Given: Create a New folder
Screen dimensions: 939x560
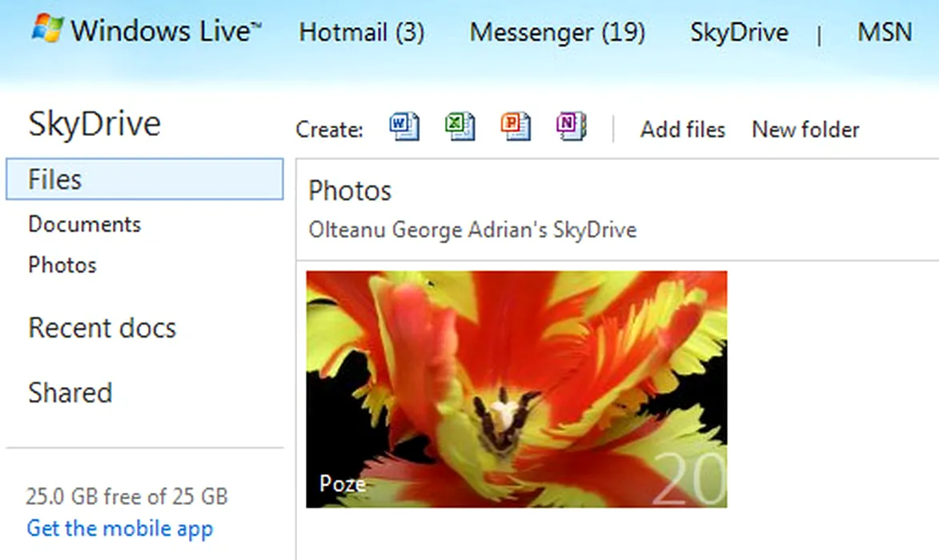Looking at the screenshot, I should click(x=805, y=130).
